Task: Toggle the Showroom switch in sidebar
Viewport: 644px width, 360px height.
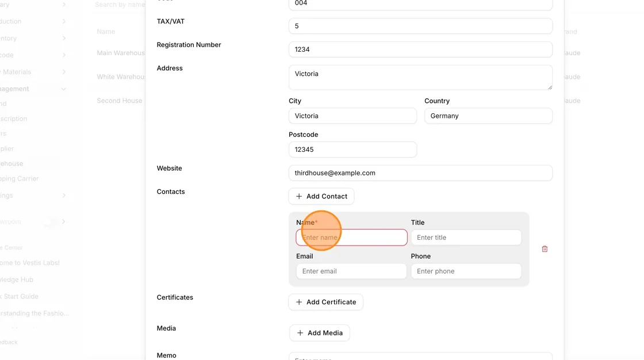Action: (50, 222)
